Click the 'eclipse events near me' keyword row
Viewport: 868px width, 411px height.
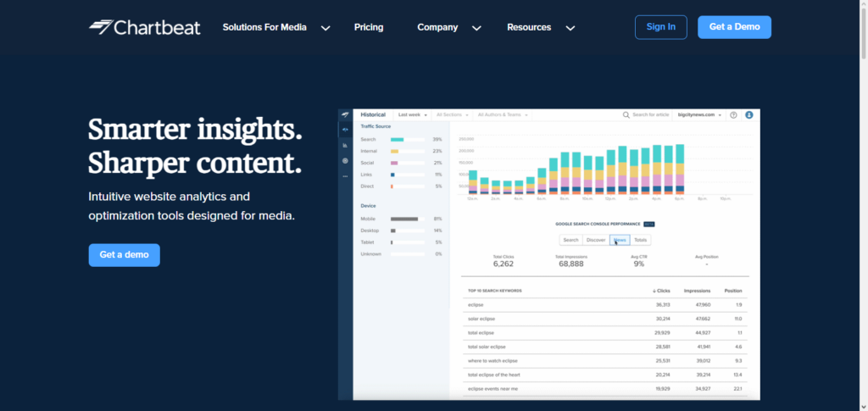604,389
